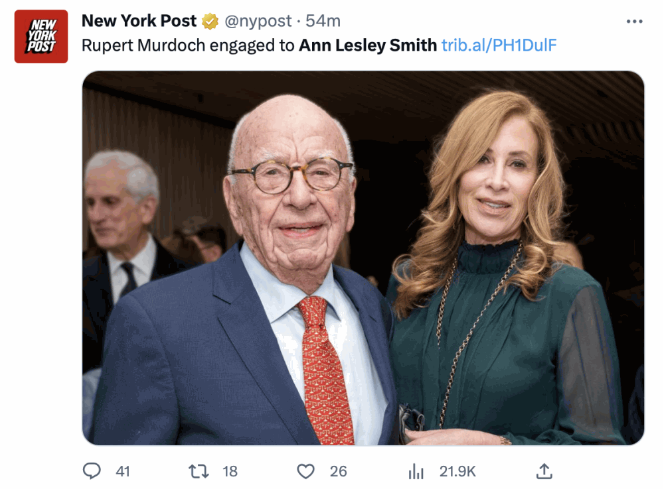Screen dimensions: 663x489
Task: Click the reply count 41
Action: pyautogui.click(x=122, y=471)
